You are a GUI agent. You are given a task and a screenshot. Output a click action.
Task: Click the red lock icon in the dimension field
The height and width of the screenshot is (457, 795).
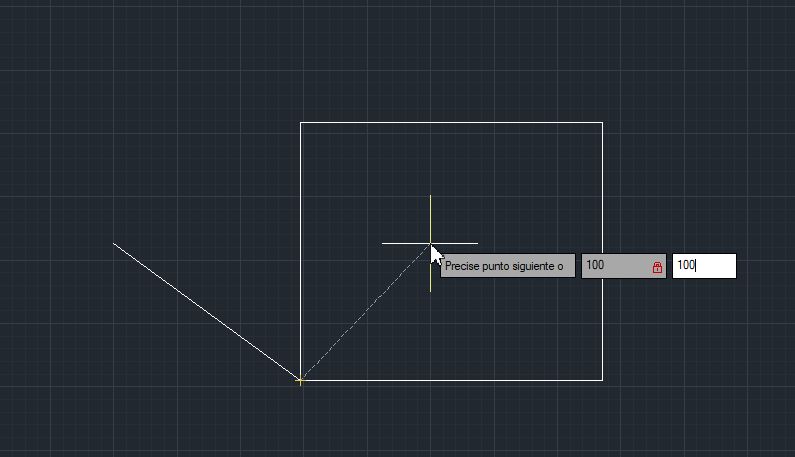tap(657, 267)
